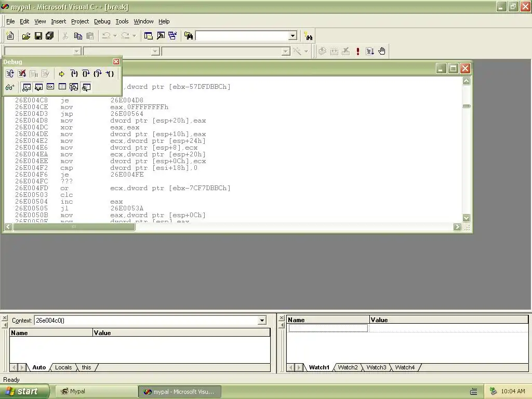Click the yellow Show Next Statement arrow
Viewport: 532px width, 399px height.
coord(62,74)
